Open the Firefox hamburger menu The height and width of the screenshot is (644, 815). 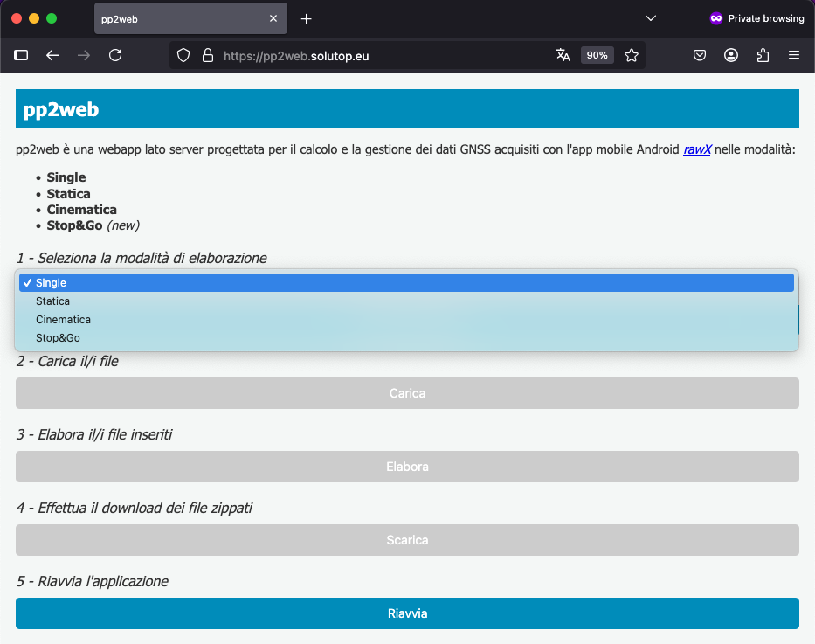coord(794,55)
